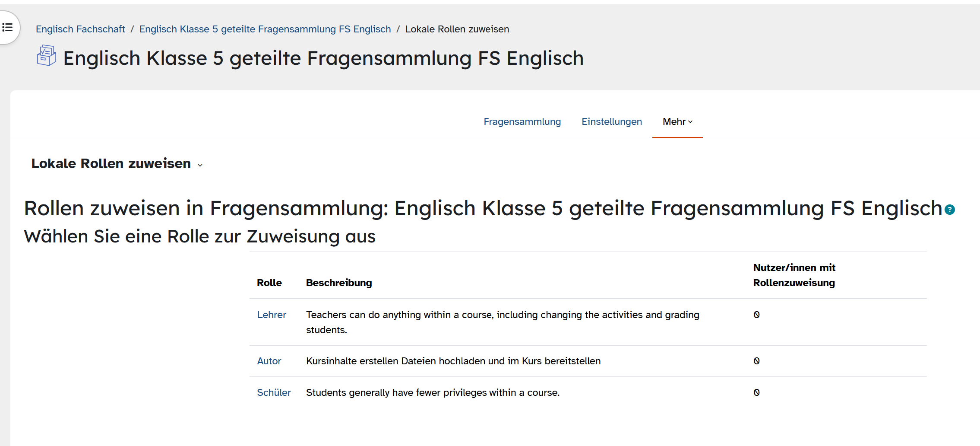Expand the Mehr dropdown menu
This screenshot has height=446, width=980.
[677, 122]
